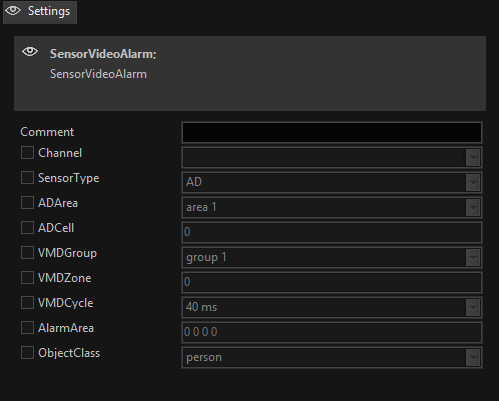Screen dimensions: 499x401
Task: Open the SensorType dropdown showing AD
Action: pos(332,182)
